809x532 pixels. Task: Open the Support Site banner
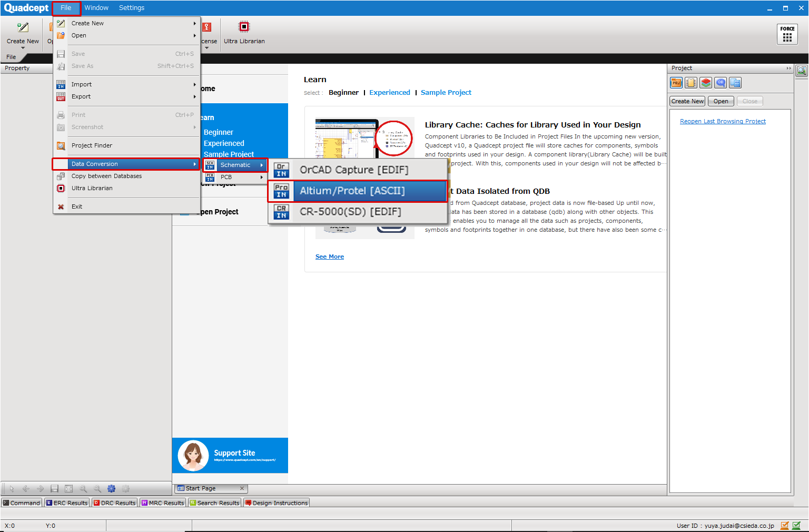coord(230,455)
